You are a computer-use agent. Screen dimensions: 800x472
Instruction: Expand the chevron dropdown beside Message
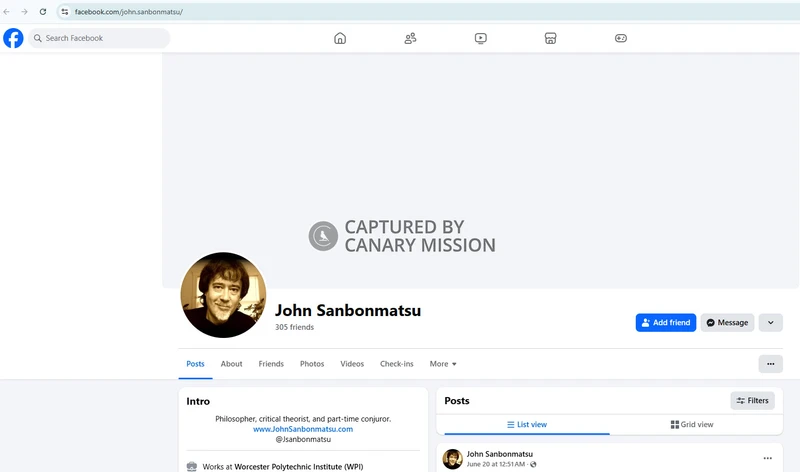click(770, 322)
